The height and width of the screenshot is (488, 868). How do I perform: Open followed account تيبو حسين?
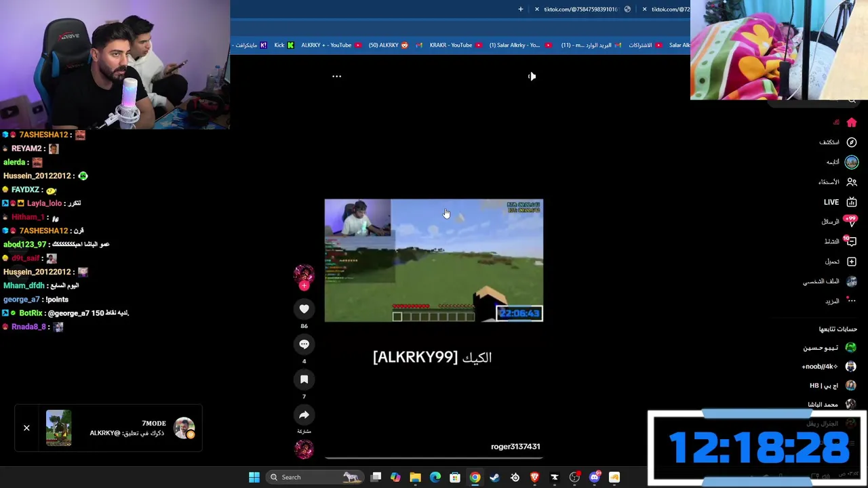point(829,348)
